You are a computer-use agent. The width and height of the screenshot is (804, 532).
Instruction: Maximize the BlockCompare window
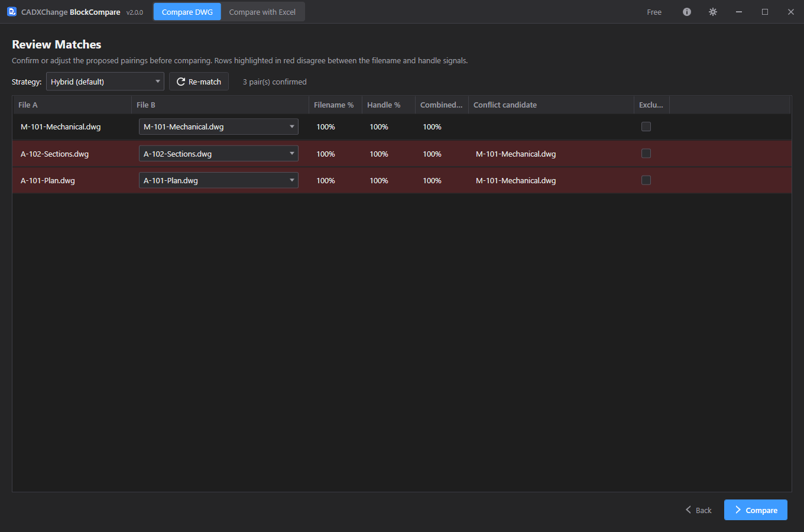click(765, 12)
